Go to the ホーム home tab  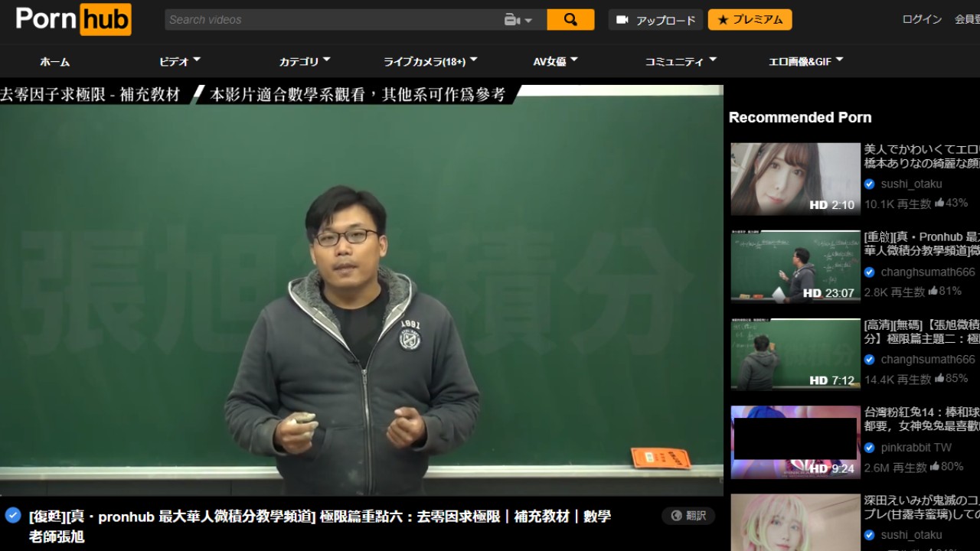(54, 62)
